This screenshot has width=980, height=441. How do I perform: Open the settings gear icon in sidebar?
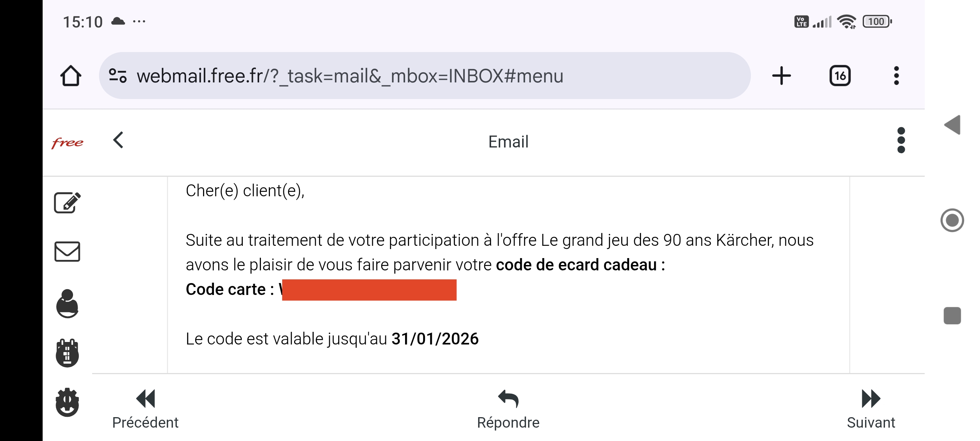tap(67, 402)
